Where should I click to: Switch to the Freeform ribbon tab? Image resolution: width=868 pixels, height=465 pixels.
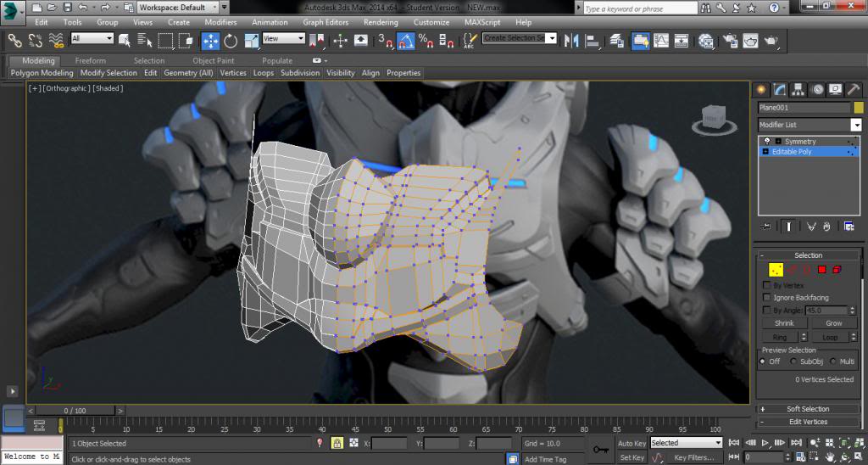point(91,61)
